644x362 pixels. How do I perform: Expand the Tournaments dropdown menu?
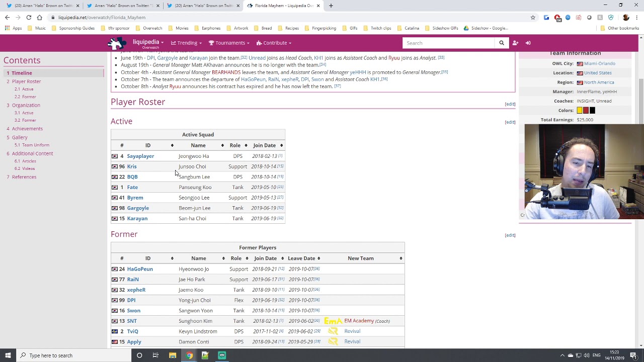point(229,43)
